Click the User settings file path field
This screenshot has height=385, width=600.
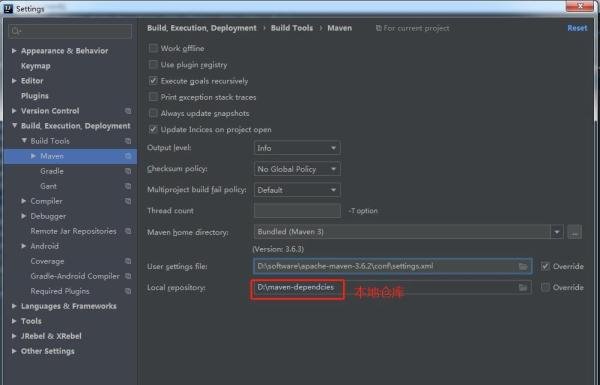pos(392,266)
